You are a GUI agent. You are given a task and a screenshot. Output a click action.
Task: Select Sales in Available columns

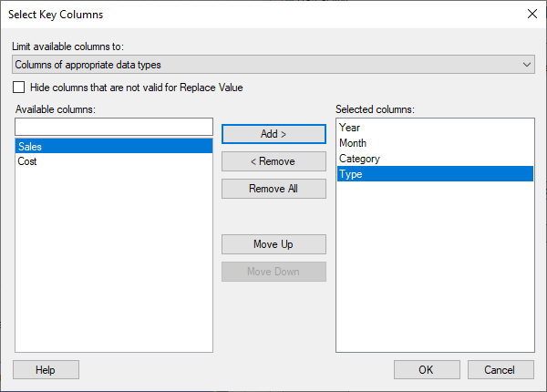click(x=114, y=146)
